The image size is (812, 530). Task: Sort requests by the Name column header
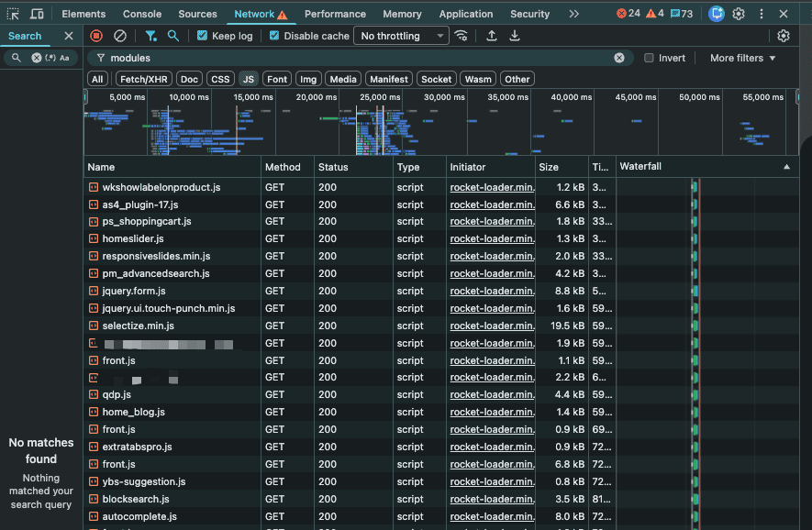pos(172,167)
